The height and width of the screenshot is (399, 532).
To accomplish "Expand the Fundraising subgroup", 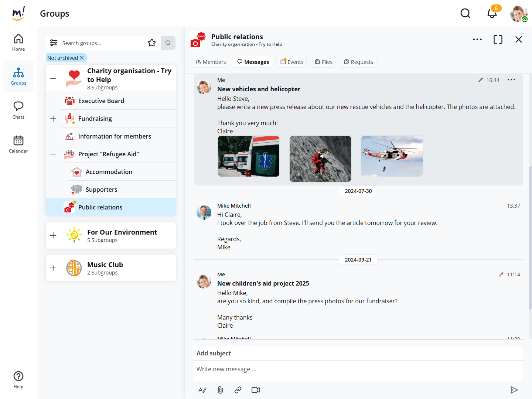I will coord(53,119).
